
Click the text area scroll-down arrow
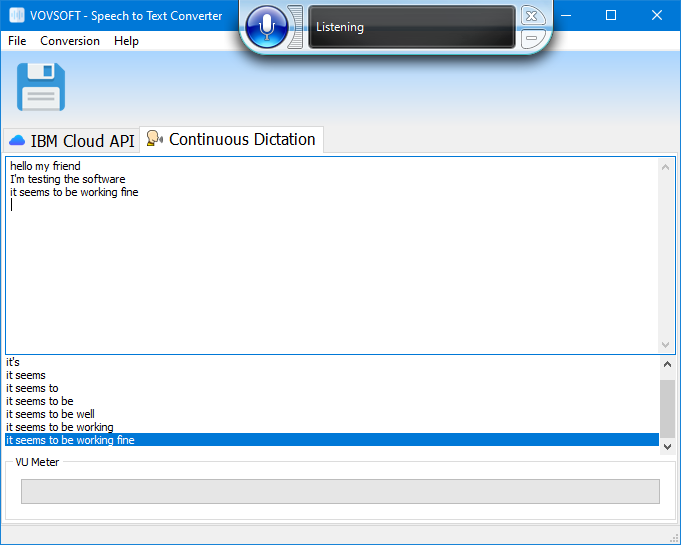(x=665, y=344)
